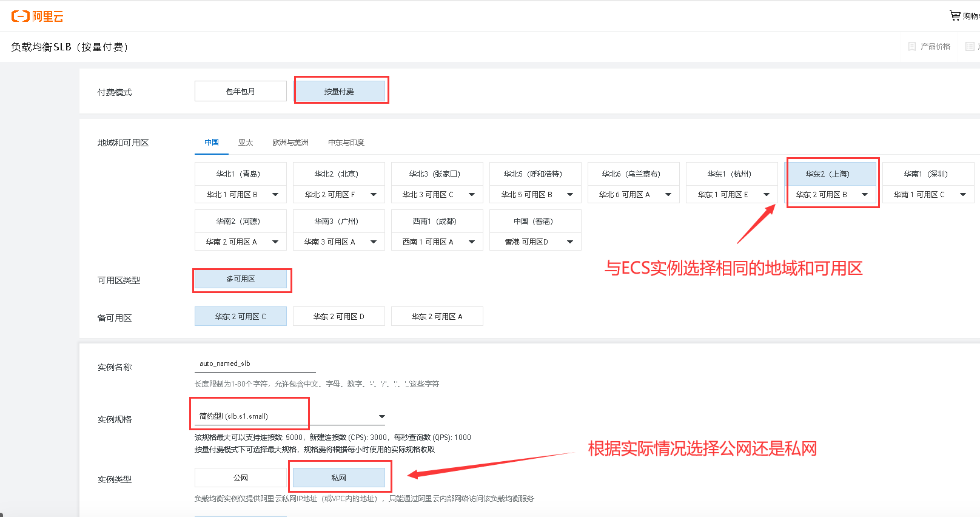Click the Alibaba Cloud logo
Image resolution: width=980 pixels, height=517 pixels.
[x=38, y=16]
